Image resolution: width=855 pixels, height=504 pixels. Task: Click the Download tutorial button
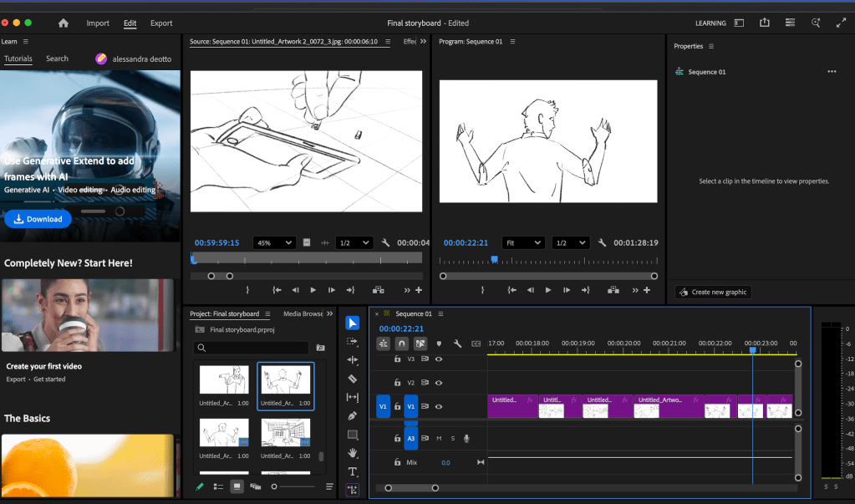[x=38, y=219]
